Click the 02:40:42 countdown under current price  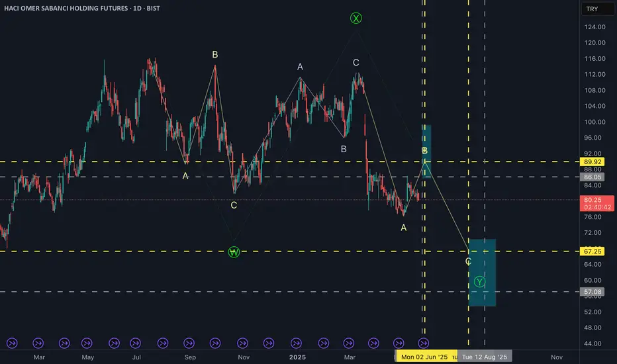[x=598, y=207]
